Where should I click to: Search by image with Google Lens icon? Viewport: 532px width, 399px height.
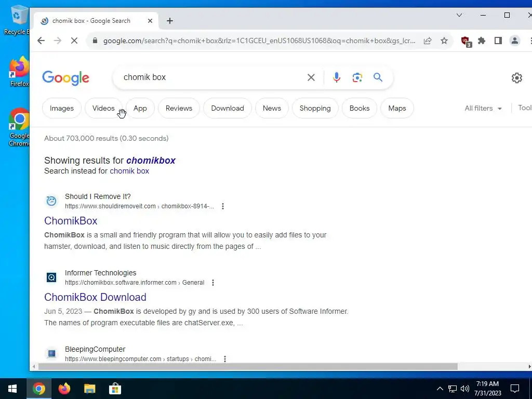point(357,77)
